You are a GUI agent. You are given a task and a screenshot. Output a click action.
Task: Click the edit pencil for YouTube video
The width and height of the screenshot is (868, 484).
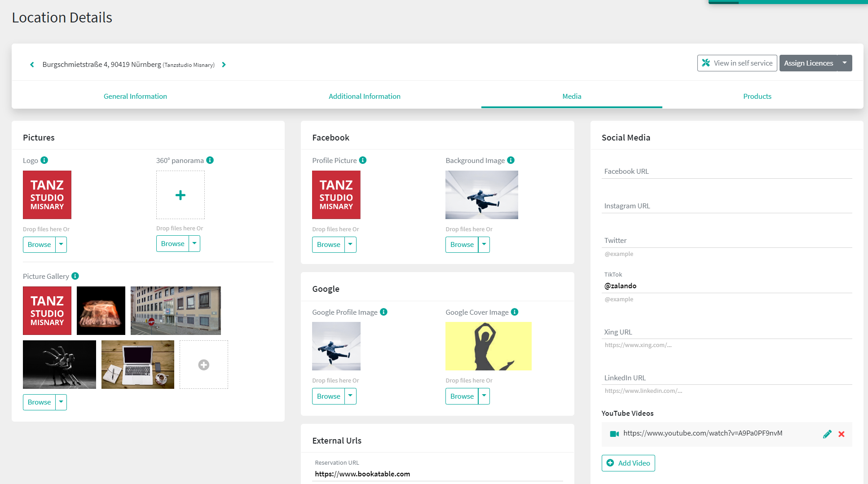point(827,434)
